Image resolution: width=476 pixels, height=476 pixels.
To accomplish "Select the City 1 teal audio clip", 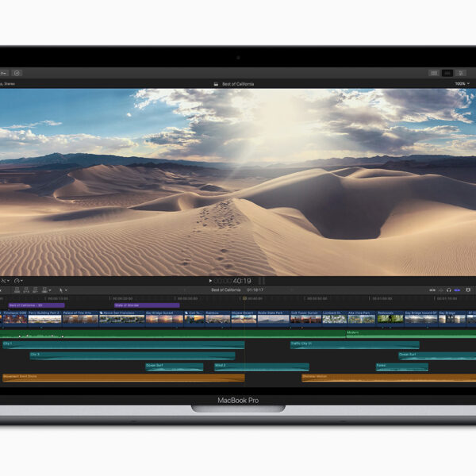I will [x=123, y=345].
